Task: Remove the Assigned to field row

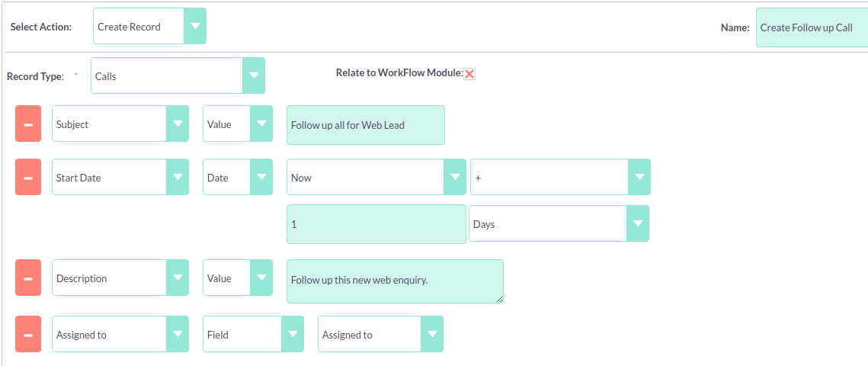Action: pos(28,335)
